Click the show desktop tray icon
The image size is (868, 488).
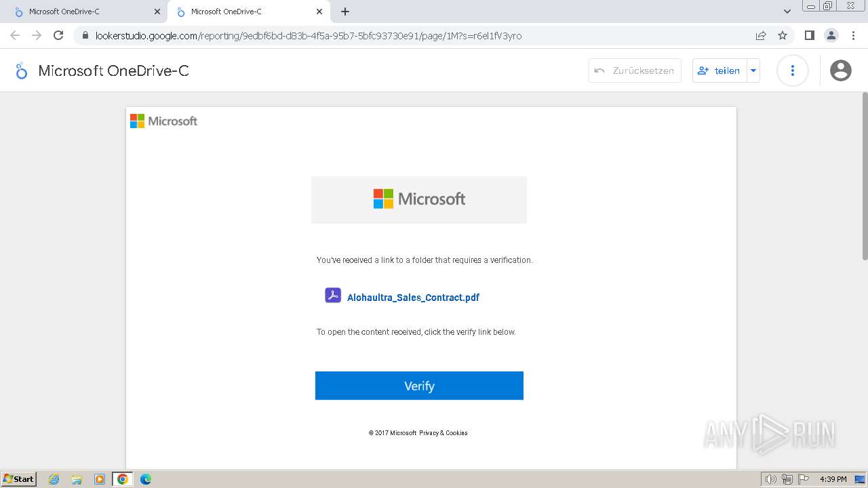click(860, 479)
